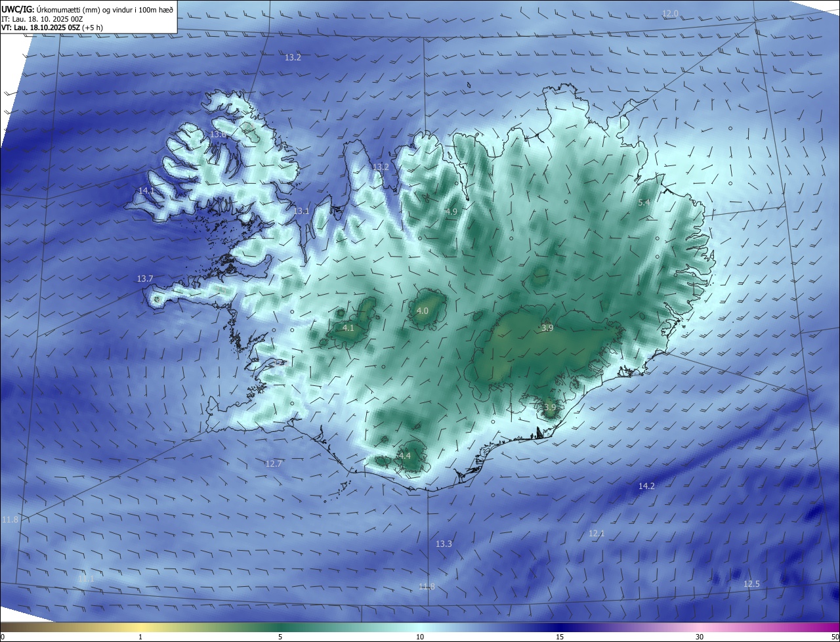The width and height of the screenshot is (840, 642).
Task: Click the "IT: Lau. 18. 10. 2025 00Z" line
Action: pos(42,19)
